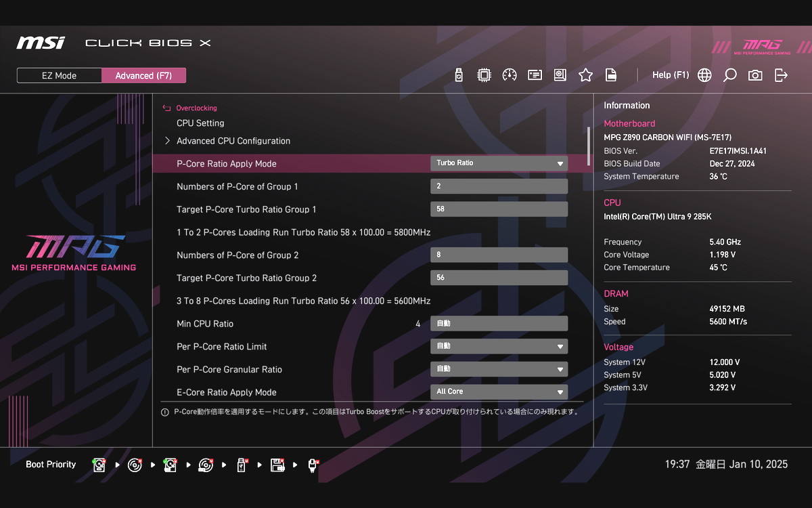This screenshot has height=508, width=812.
Task: Select the USB key boot device icon
Action: click(x=242, y=465)
